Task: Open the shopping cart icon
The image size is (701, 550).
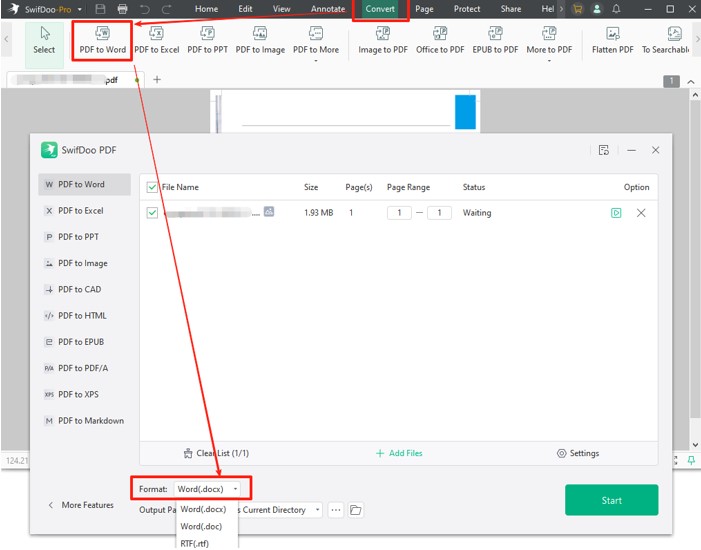Action: pos(578,9)
